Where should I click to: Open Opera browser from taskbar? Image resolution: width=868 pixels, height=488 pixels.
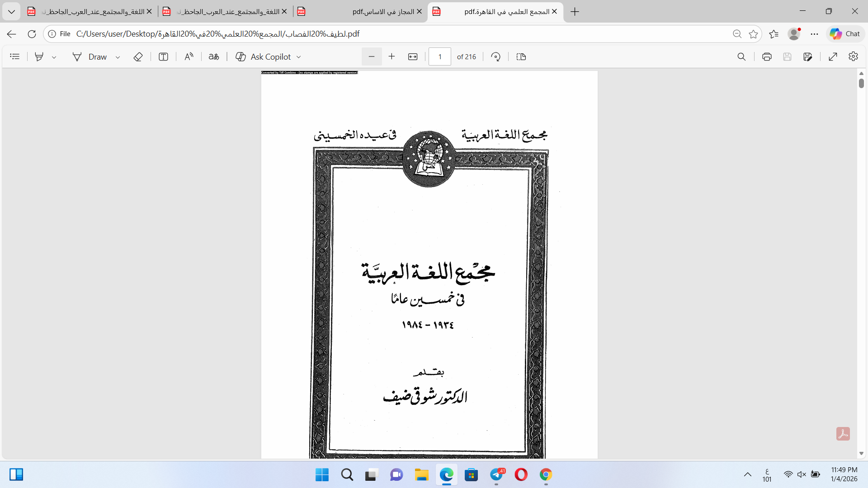point(521,475)
